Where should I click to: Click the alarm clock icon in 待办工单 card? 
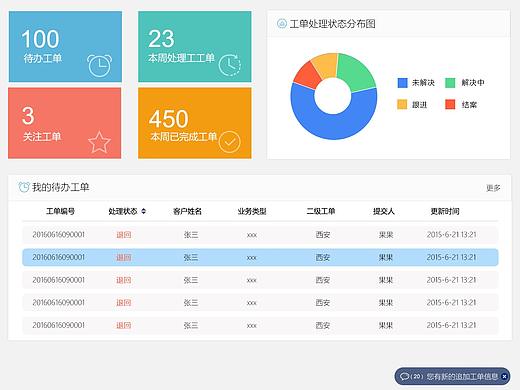pos(99,65)
